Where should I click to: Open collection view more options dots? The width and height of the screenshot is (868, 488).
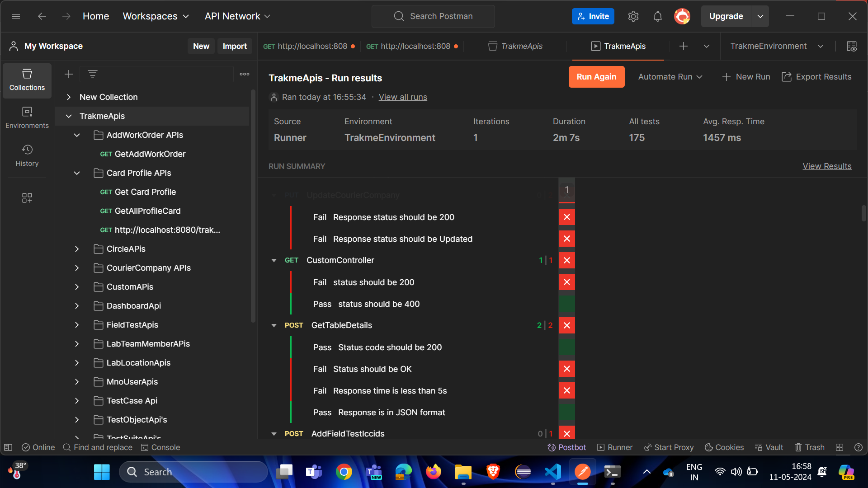pos(245,74)
